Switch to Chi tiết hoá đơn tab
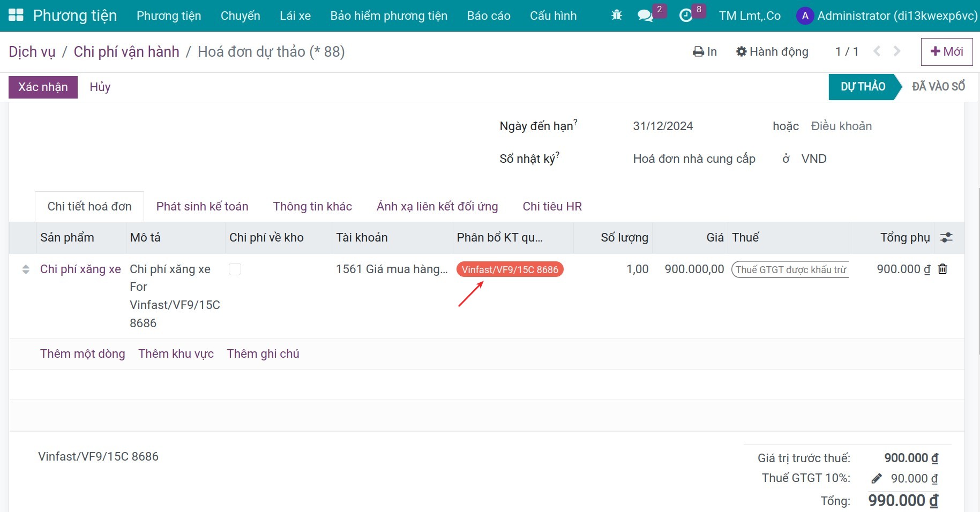This screenshot has width=980, height=512. tap(89, 207)
